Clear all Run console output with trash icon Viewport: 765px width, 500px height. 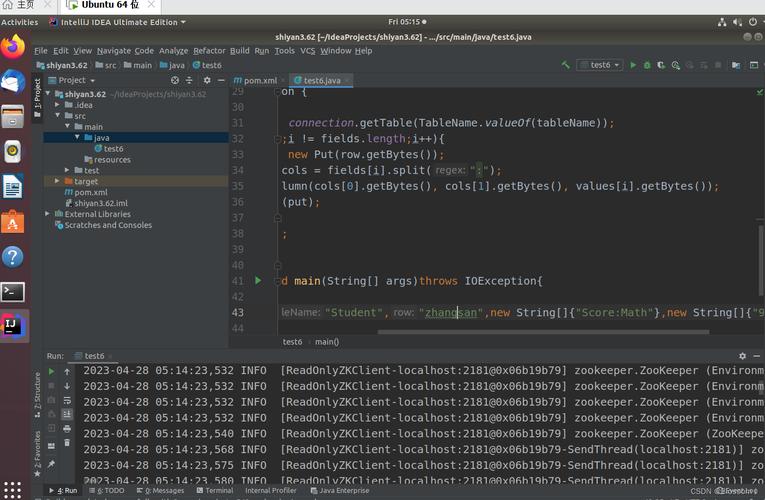coord(67,443)
